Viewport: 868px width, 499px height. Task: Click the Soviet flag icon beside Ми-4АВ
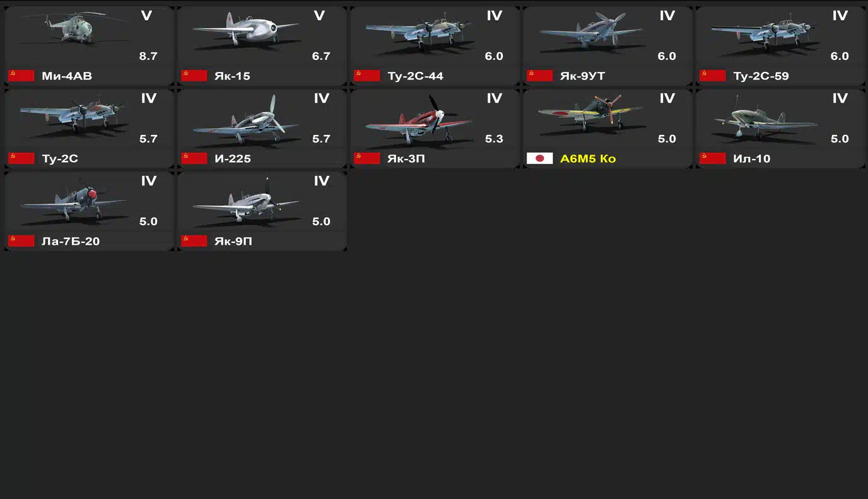21,76
